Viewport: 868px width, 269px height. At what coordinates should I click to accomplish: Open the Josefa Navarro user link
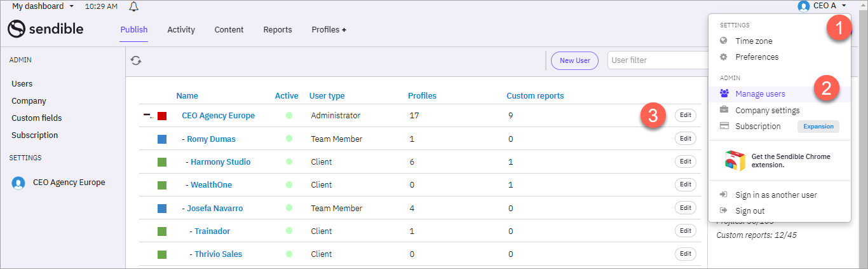pyautogui.click(x=215, y=208)
